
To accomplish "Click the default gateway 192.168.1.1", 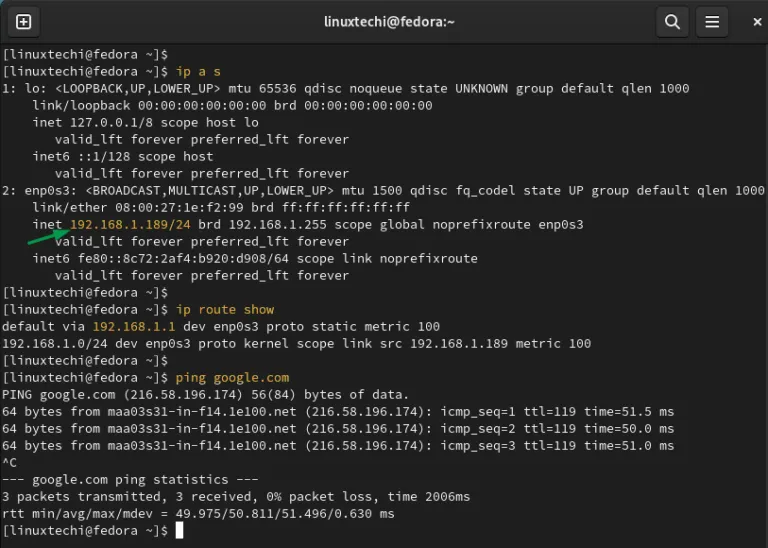I will (x=134, y=326).
